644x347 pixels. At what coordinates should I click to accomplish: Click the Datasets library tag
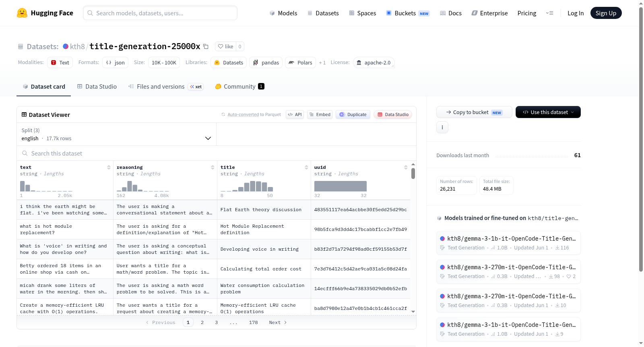coord(229,62)
